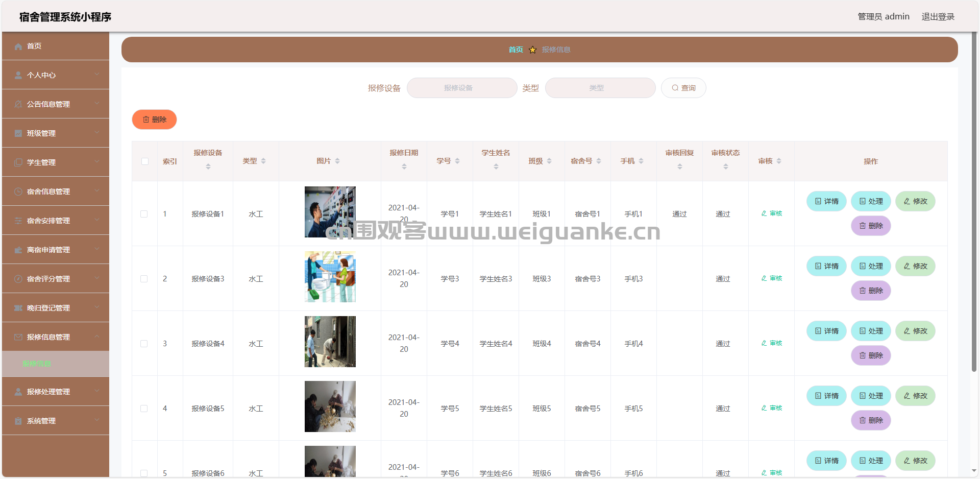Click the icon beside 系统管理
This screenshot has width=980, height=479.
point(18,421)
